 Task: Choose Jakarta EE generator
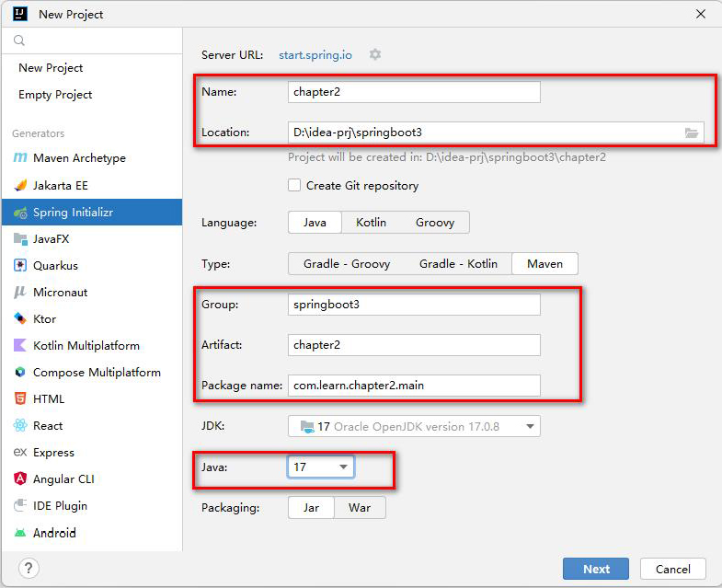92,185
